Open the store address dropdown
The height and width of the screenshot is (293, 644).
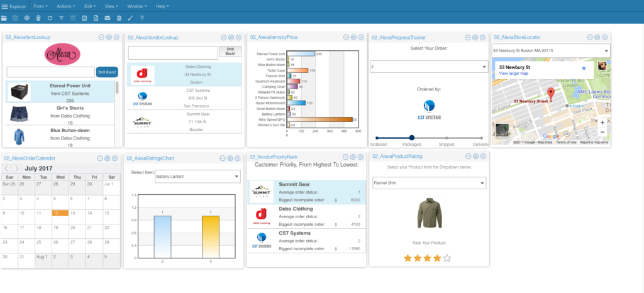[551, 51]
